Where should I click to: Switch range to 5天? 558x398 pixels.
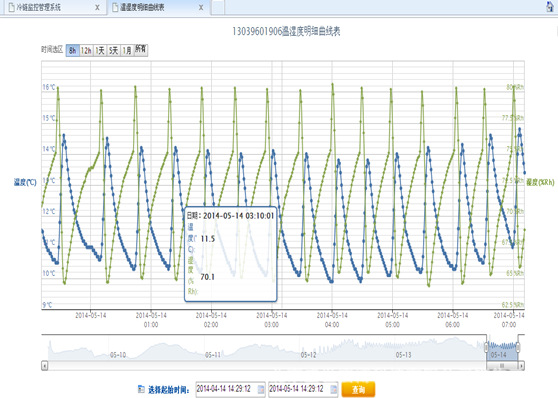[x=114, y=50]
